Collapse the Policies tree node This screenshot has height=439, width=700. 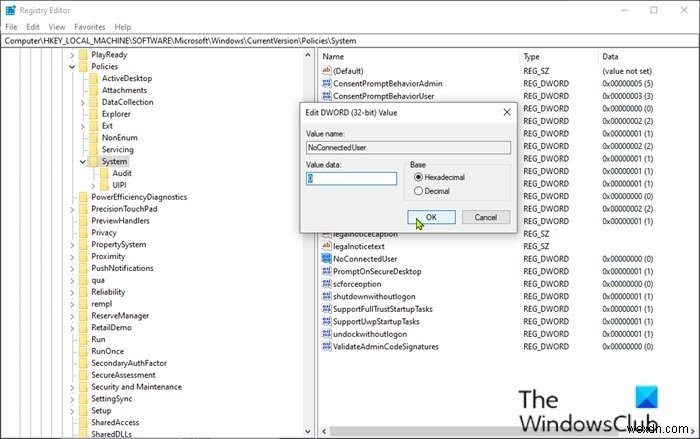point(72,67)
